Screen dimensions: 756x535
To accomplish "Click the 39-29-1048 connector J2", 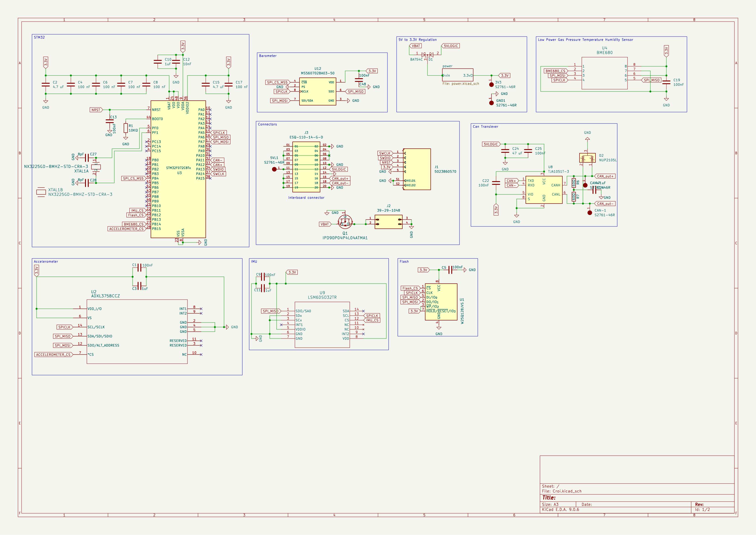I will pyautogui.click(x=388, y=222).
